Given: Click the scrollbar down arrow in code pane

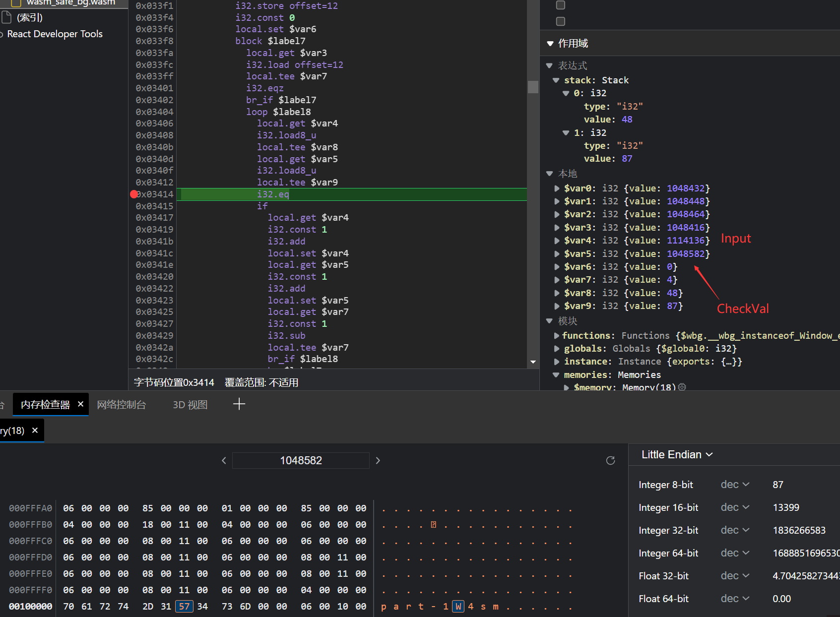Looking at the screenshot, I should coord(533,362).
